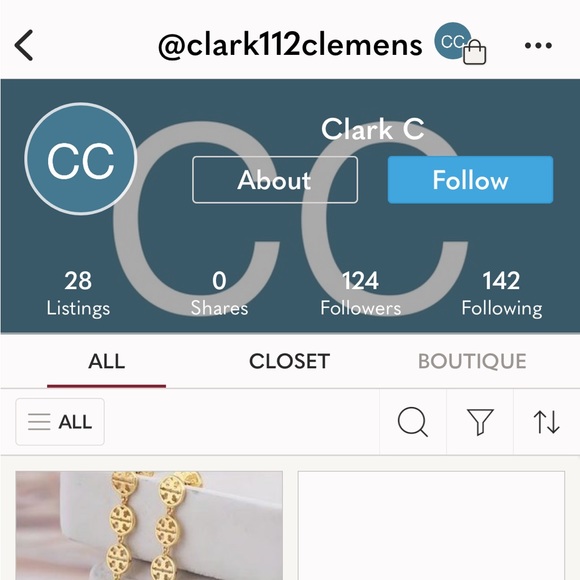Expand the ALL category dropdown
Image resolution: width=580 pixels, height=580 pixels.
60,422
